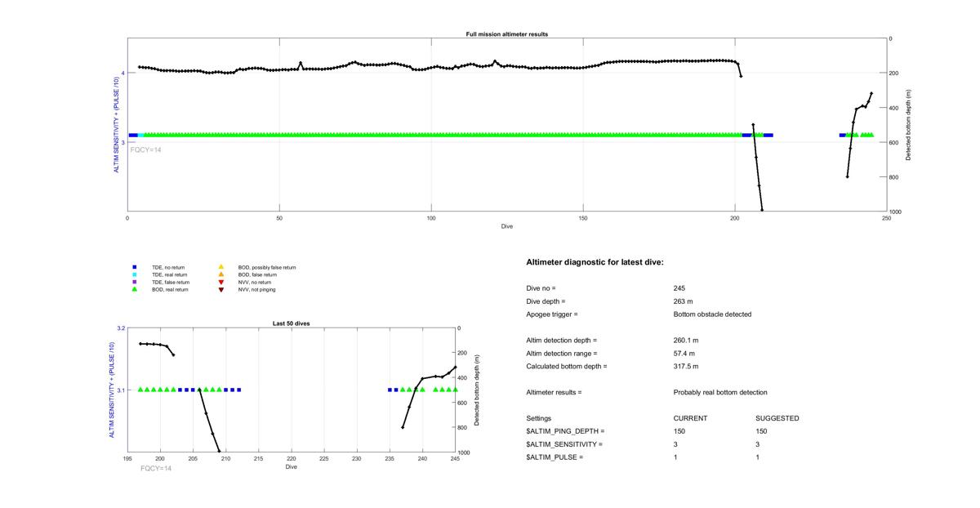Click the '317.5 m' calculated bottom depth value
The image size is (980, 508).
(x=686, y=367)
